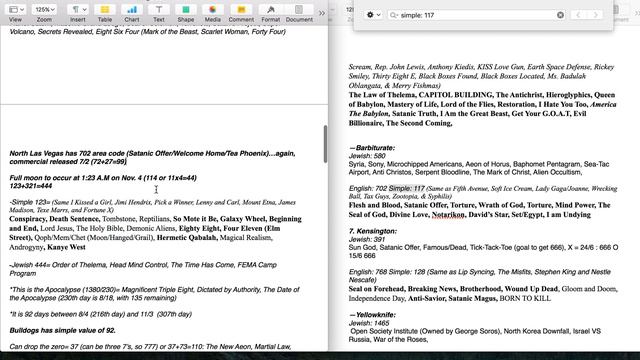Add a Text box from the toolbar
The image size is (640, 360).
[x=159, y=9]
